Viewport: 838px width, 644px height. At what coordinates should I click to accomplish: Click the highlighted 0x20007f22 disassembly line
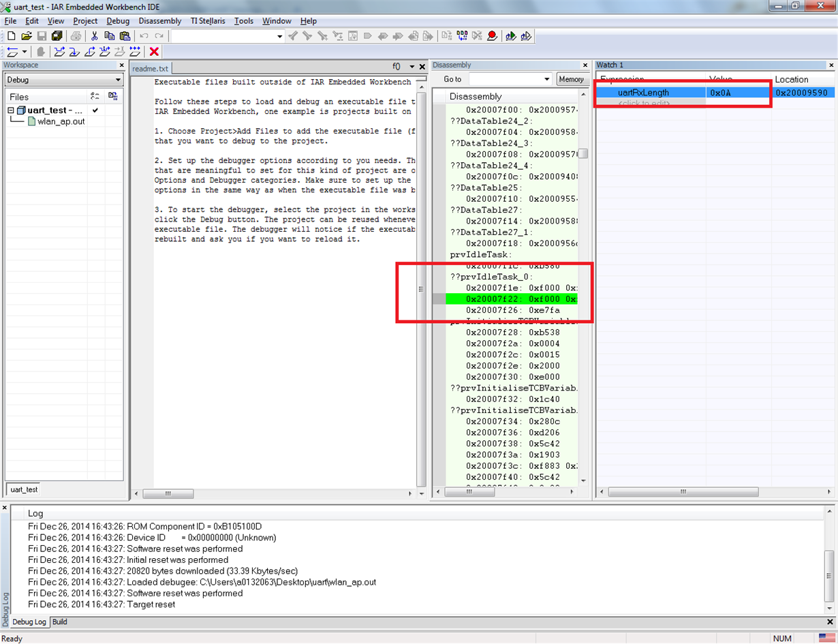tap(512, 298)
